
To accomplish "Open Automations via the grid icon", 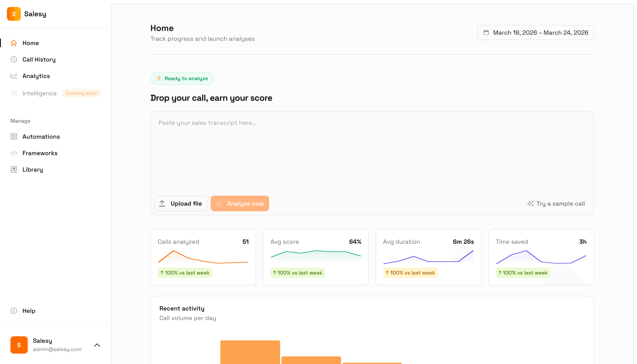I will 14,136.
